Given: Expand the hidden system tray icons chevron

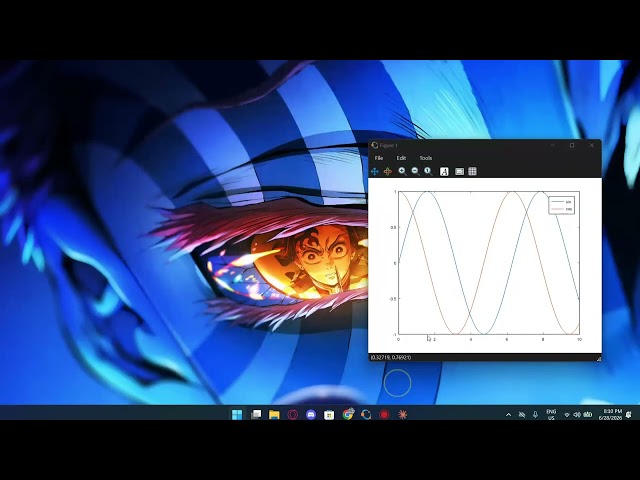Looking at the screenshot, I should pyautogui.click(x=508, y=415).
